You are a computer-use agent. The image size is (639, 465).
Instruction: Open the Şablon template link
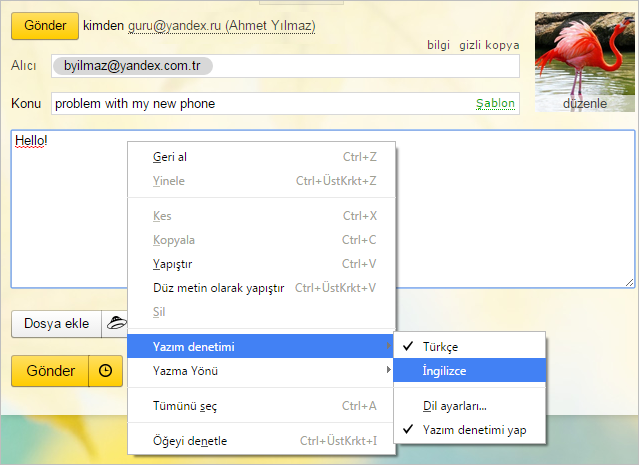click(495, 104)
